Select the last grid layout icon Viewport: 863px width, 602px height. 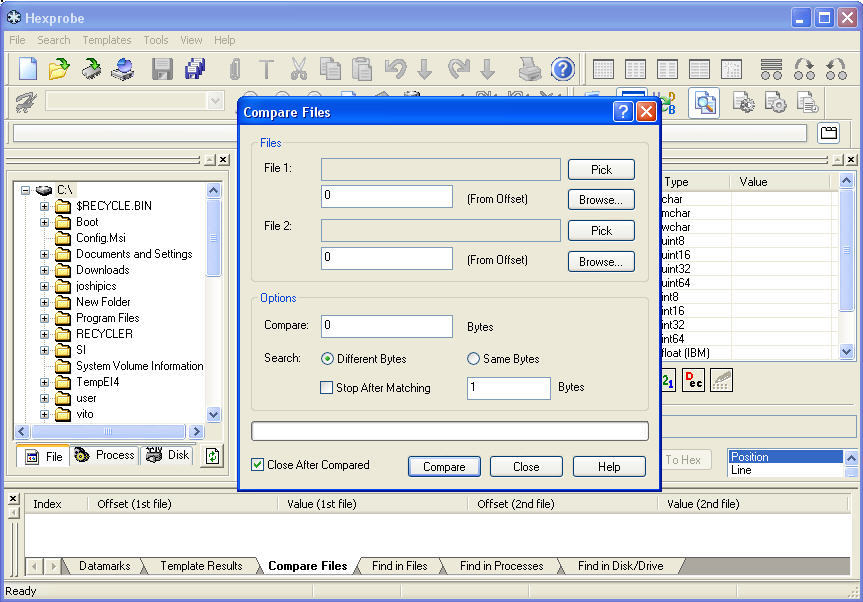click(731, 69)
